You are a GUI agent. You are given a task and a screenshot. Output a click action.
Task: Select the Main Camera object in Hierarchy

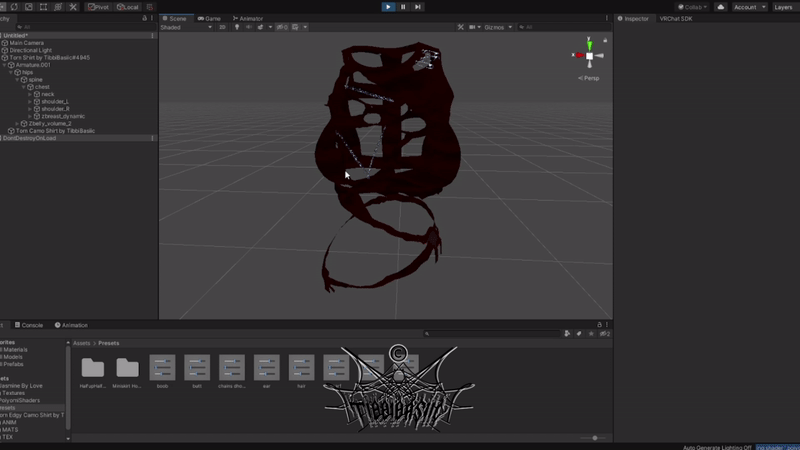point(28,43)
